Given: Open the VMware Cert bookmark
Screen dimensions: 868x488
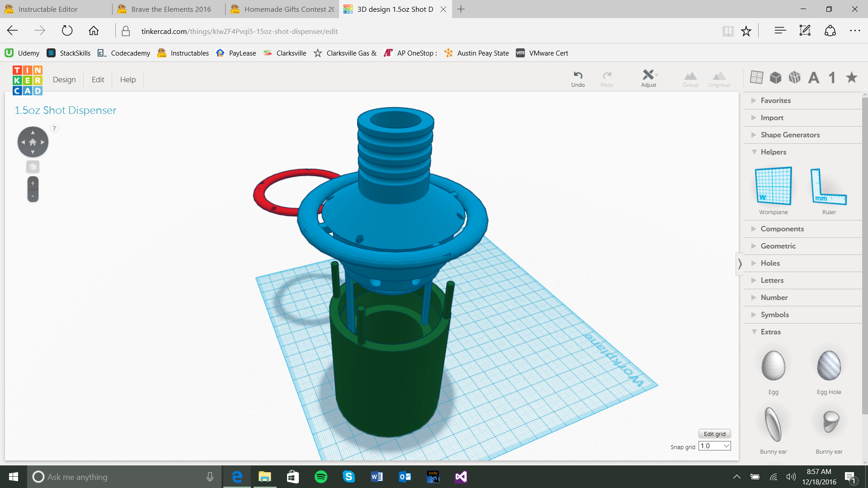Looking at the screenshot, I should click(x=542, y=53).
